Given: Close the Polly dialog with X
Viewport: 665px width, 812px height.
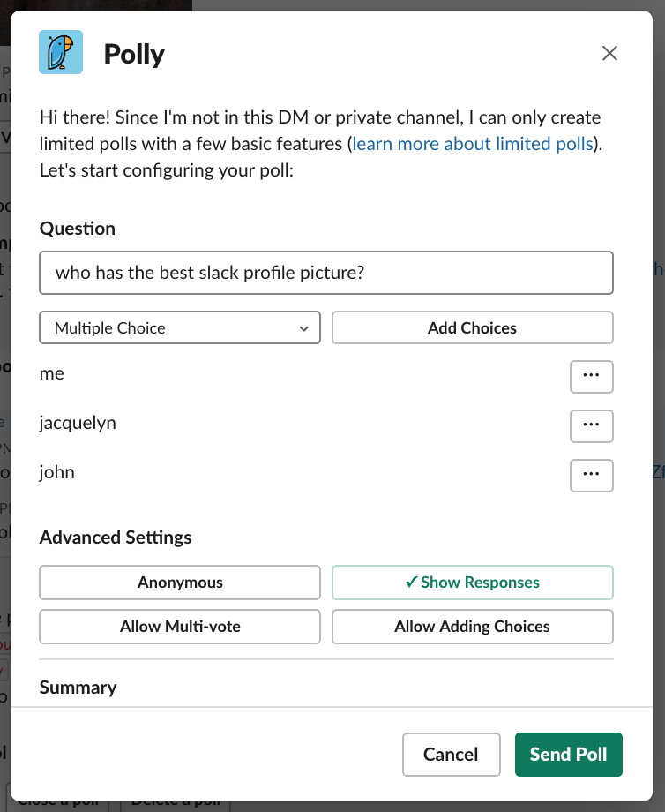Looking at the screenshot, I should pyautogui.click(x=609, y=53).
